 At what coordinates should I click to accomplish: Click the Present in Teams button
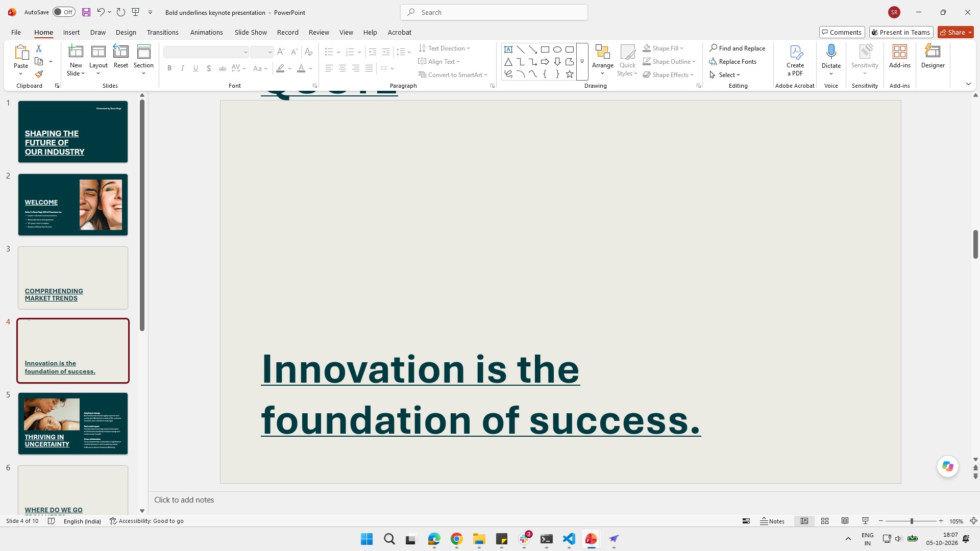point(901,32)
